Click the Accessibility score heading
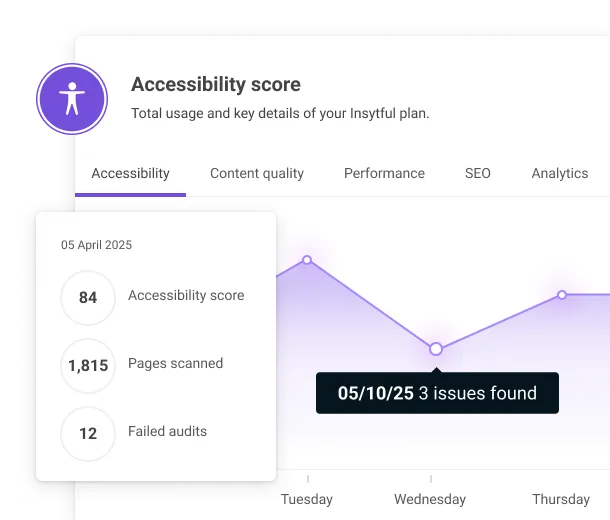This screenshot has width=610, height=520. (216, 85)
